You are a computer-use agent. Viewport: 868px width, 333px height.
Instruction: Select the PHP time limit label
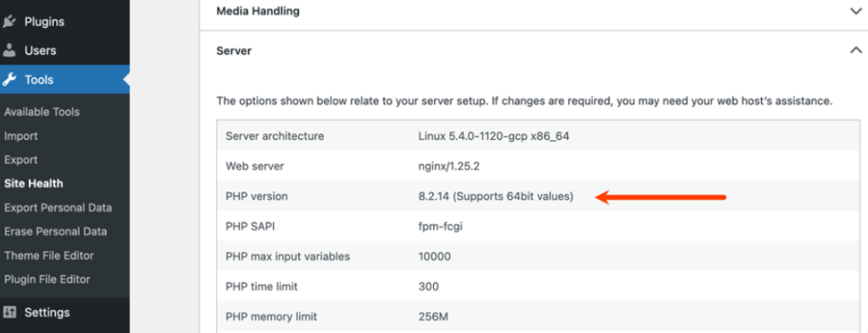(x=261, y=286)
